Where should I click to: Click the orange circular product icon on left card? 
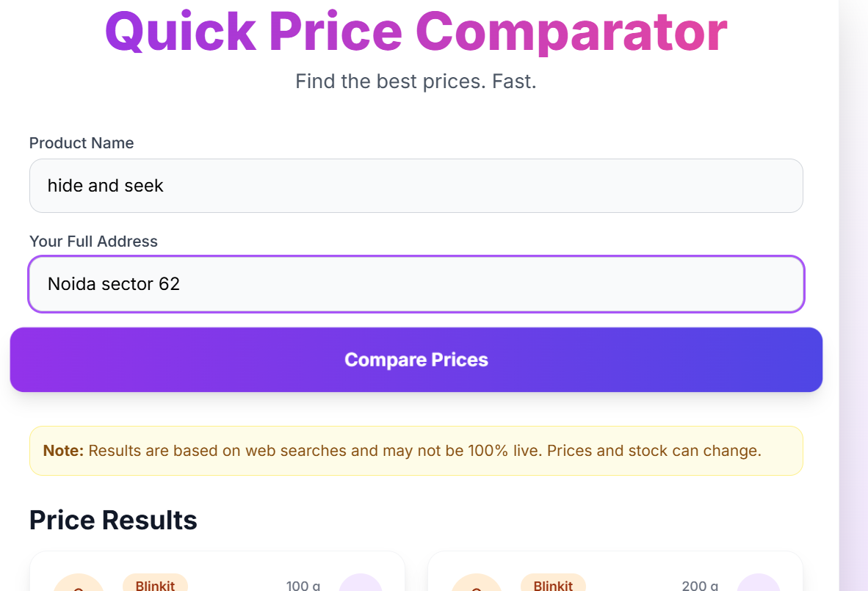(79, 587)
